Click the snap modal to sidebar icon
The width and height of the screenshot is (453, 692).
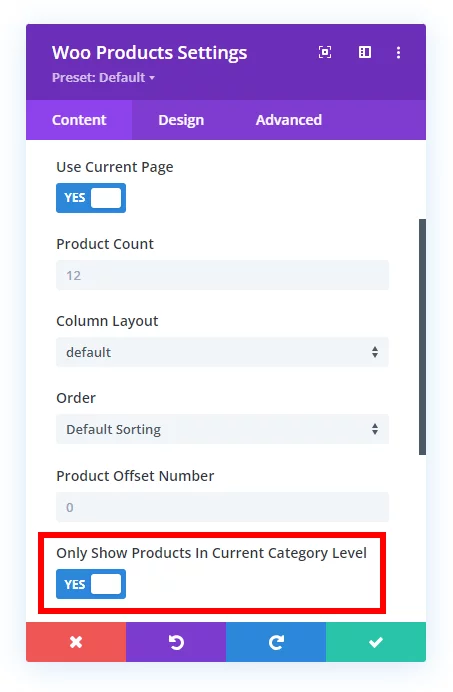[x=365, y=53]
